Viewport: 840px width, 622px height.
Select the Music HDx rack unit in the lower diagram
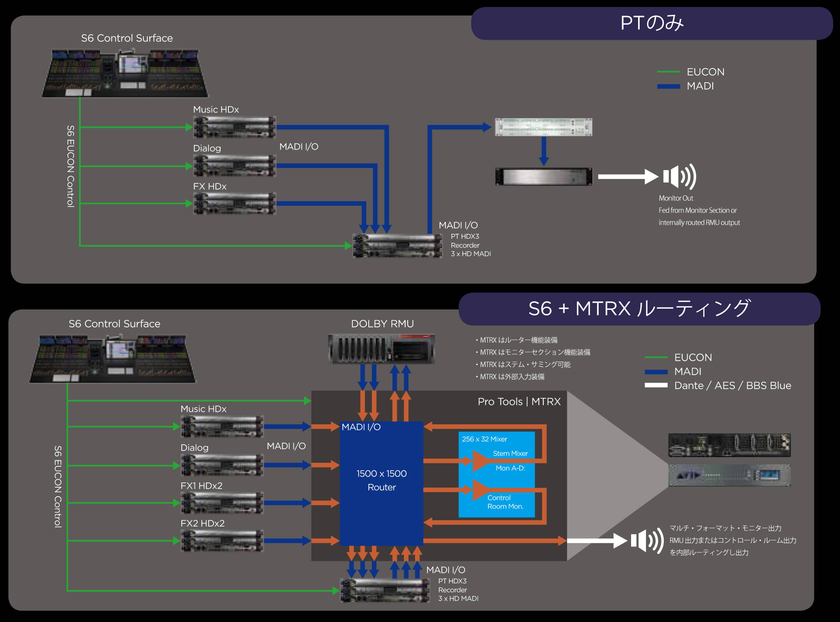(222, 426)
